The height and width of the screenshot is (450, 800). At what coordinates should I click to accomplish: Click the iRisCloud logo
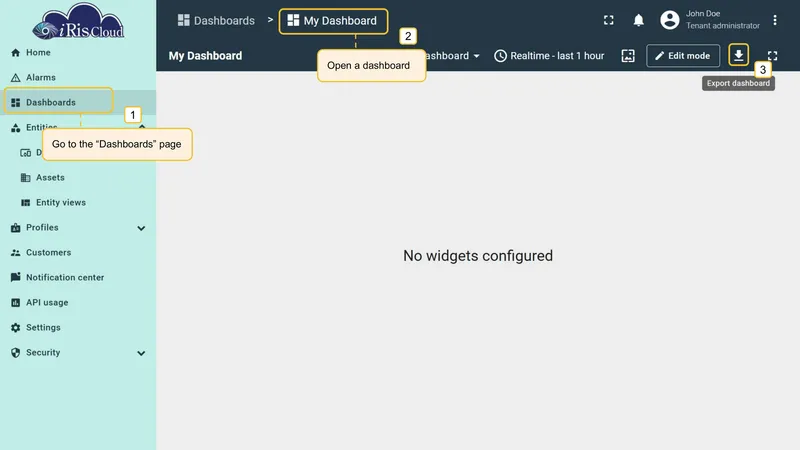coord(78,21)
